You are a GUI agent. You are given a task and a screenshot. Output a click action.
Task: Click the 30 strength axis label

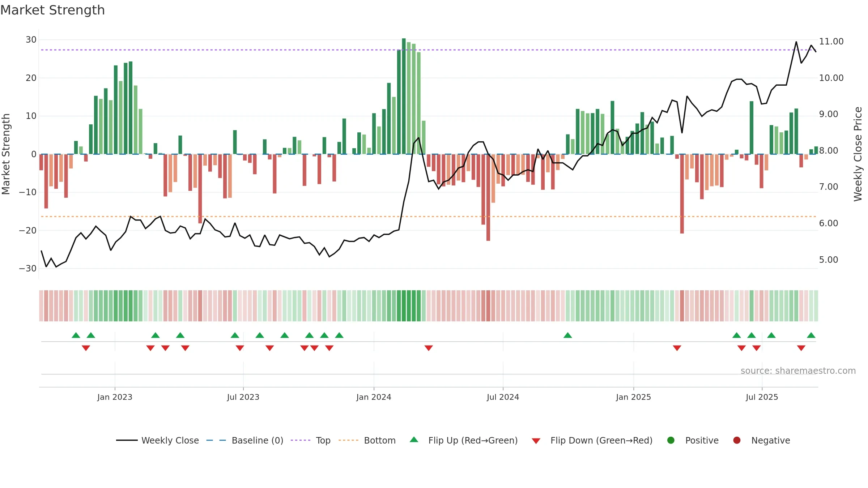coord(31,40)
